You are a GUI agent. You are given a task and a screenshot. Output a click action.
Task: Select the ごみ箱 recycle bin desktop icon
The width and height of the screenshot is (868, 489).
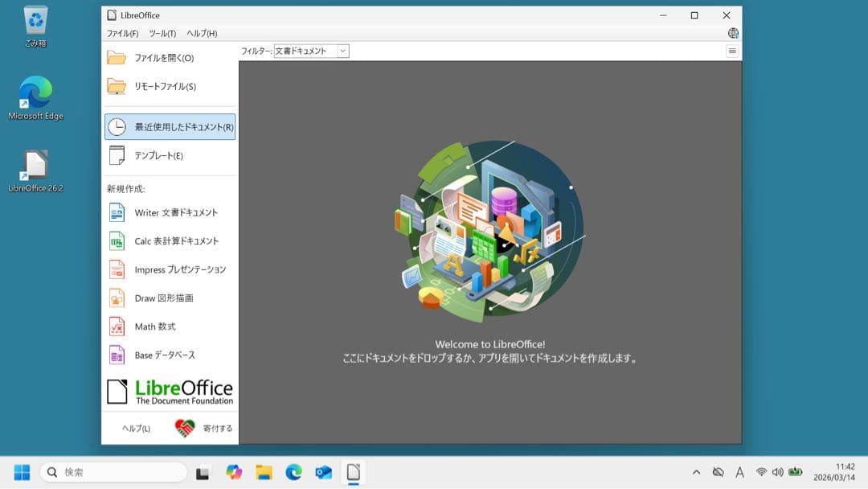[x=35, y=26]
